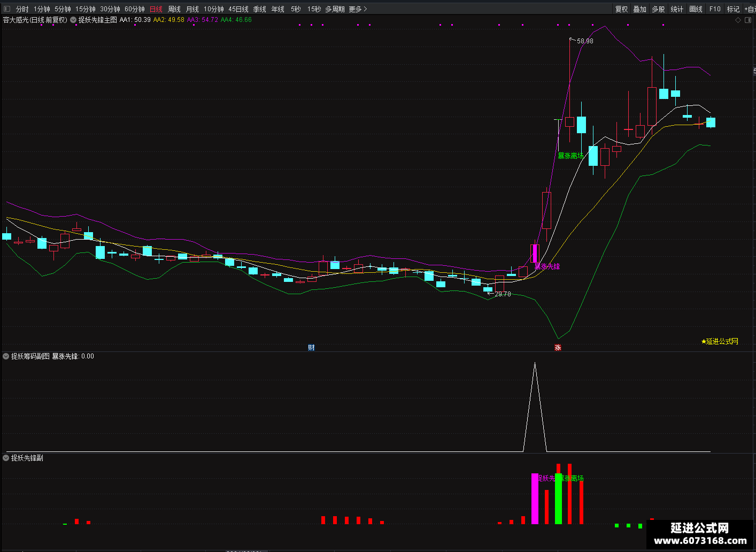
Task: Open the 捉妖先锋主图 indicator dropdown
Action: [73, 20]
